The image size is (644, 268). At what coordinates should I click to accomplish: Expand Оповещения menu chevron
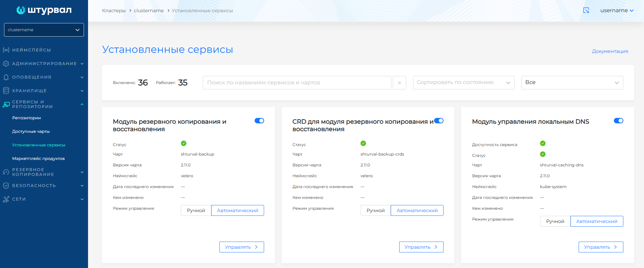coord(82,77)
